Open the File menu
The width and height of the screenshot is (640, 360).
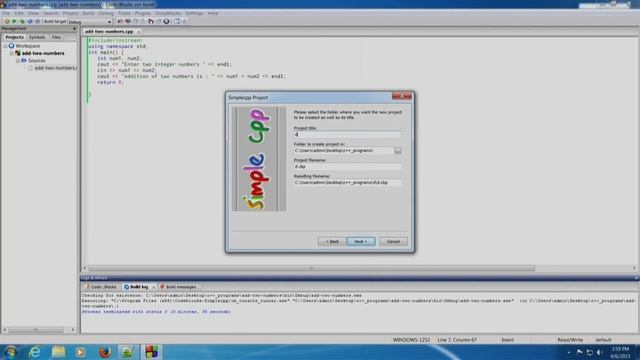pos(6,13)
